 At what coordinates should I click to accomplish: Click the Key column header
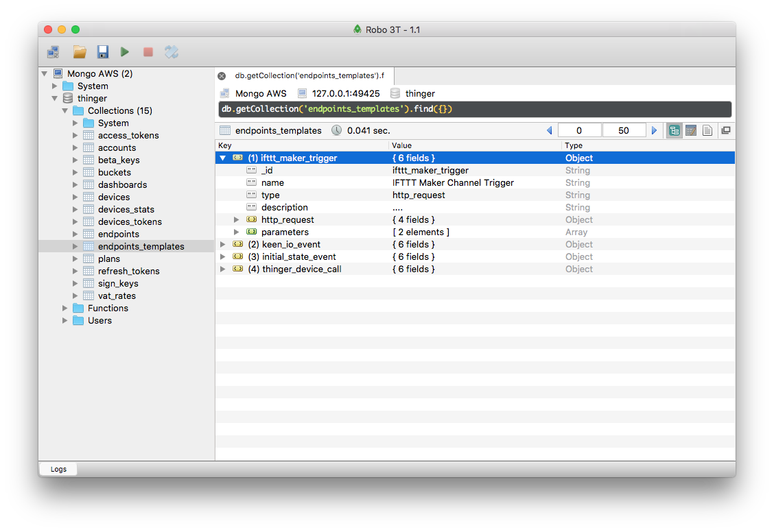pos(302,145)
